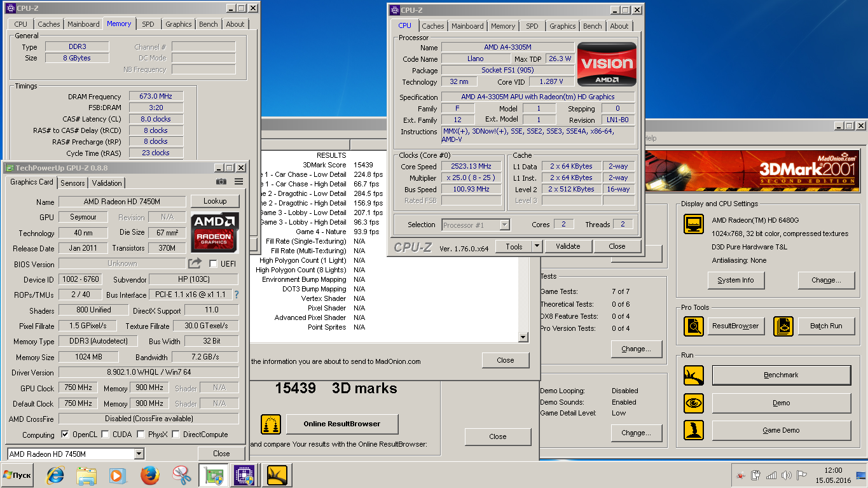Image resolution: width=868 pixels, height=488 pixels.
Task: Click the System Info button in 3DMark
Action: tap(736, 280)
